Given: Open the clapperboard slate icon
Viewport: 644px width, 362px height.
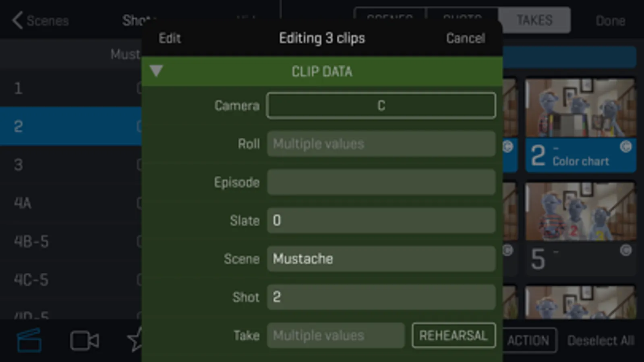Looking at the screenshot, I should 29,340.
